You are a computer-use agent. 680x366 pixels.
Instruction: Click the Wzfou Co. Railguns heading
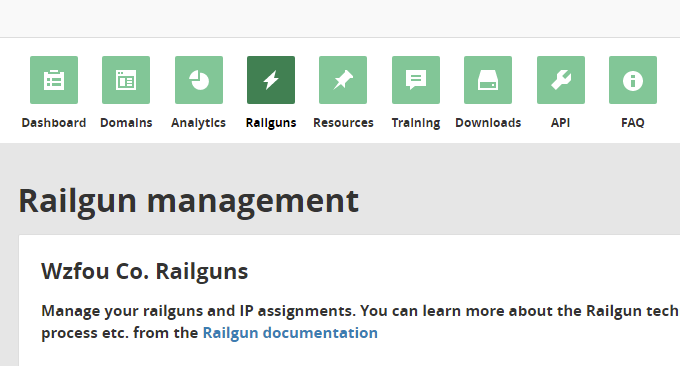click(144, 272)
